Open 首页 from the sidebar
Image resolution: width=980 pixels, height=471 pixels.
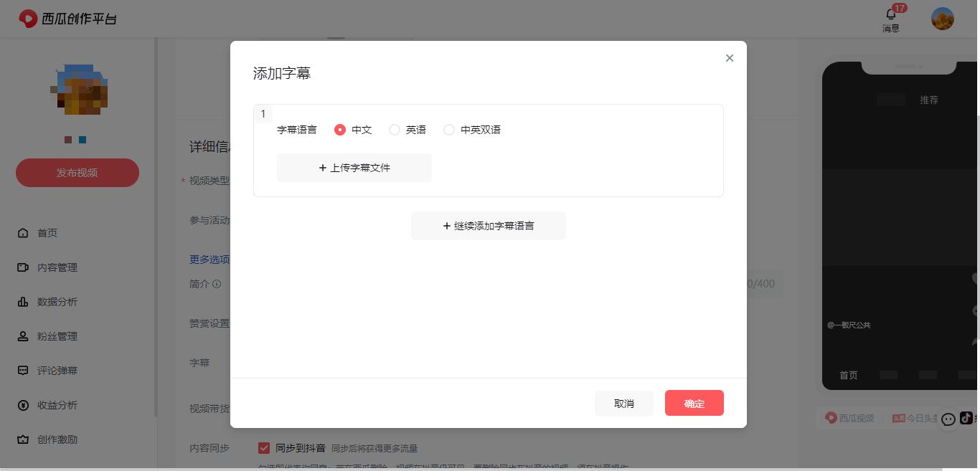47,232
